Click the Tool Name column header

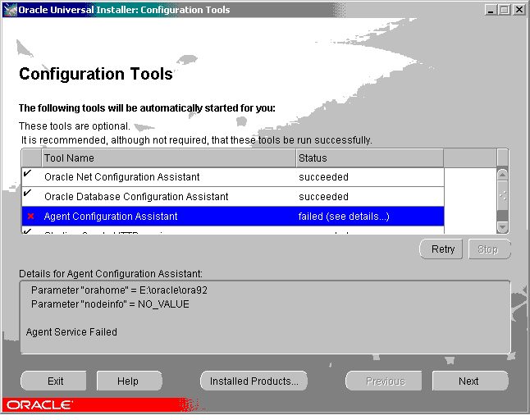click(x=168, y=157)
